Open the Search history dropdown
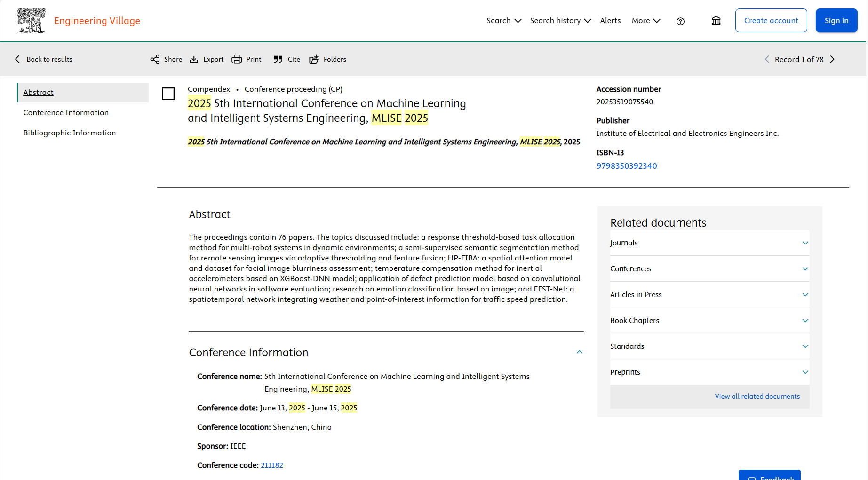Viewport: 868px width, 480px height. tap(560, 21)
